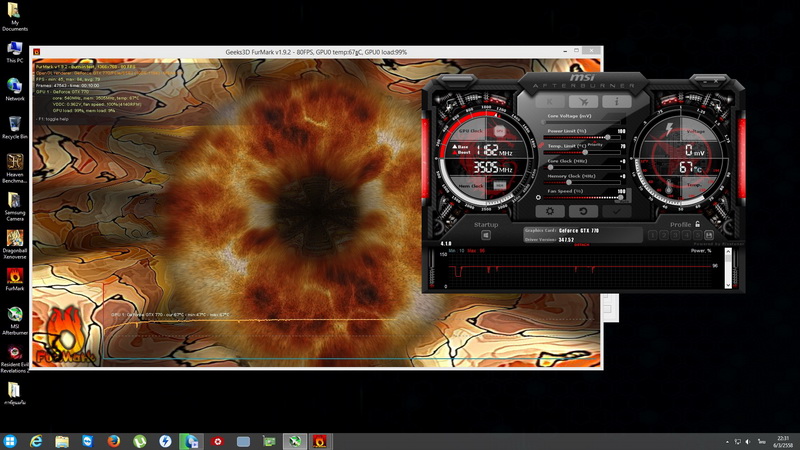Open the taskbar clock and date

[x=783, y=442]
